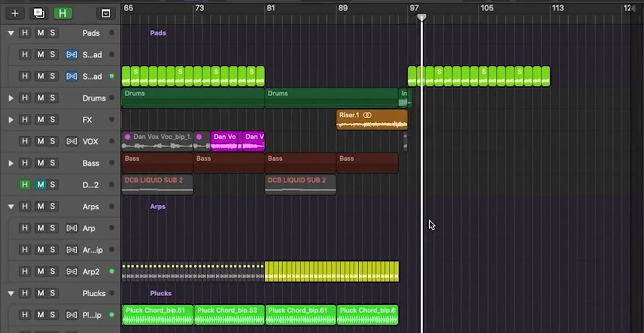Collapse the Pads track stack

pyautogui.click(x=11, y=33)
